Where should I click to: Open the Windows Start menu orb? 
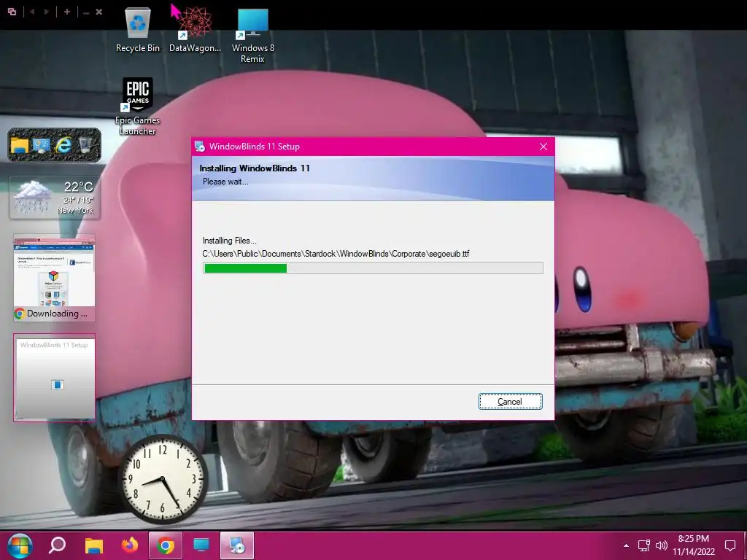[20, 545]
